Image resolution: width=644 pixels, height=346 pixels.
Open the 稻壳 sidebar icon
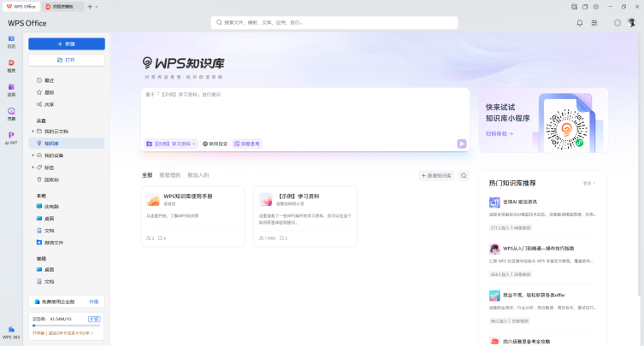coord(11,65)
